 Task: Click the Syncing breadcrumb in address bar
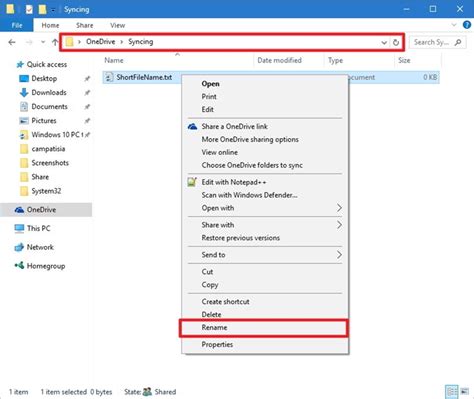[x=141, y=42]
